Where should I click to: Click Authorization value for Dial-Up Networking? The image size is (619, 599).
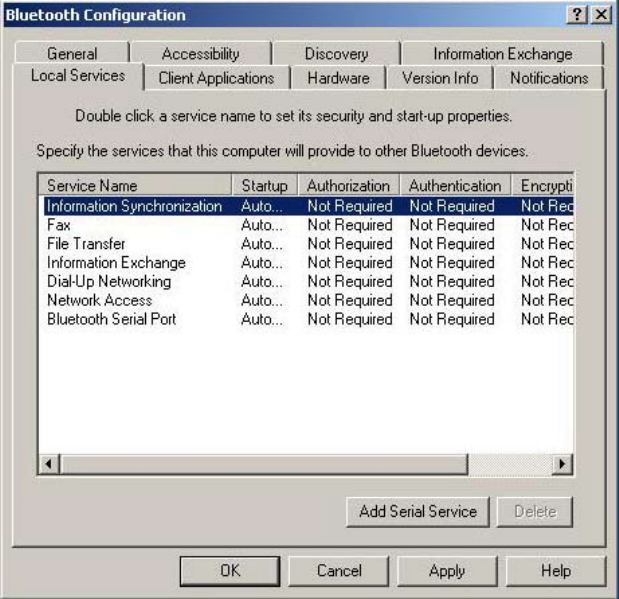coord(350,282)
